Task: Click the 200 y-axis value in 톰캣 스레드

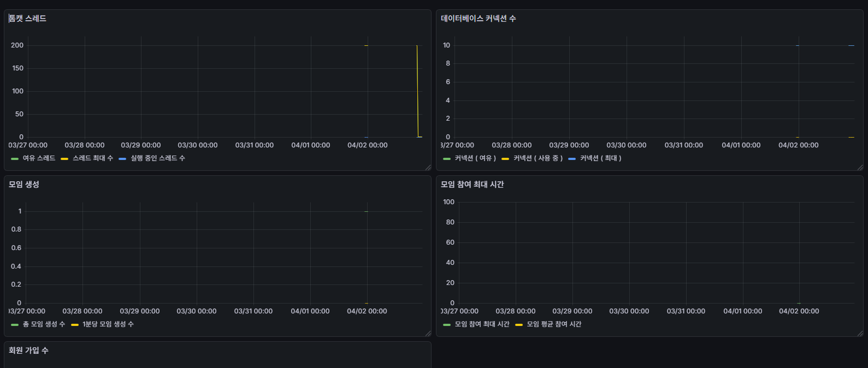Action: (17, 45)
